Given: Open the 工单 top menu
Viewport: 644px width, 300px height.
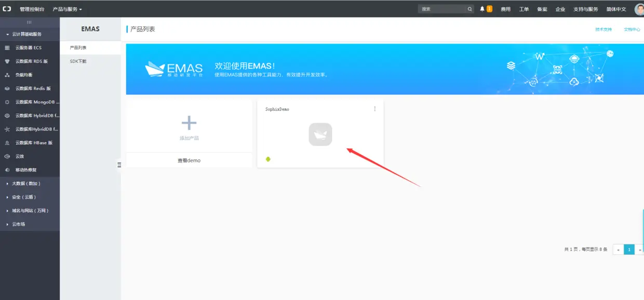Looking at the screenshot, I should [524, 9].
